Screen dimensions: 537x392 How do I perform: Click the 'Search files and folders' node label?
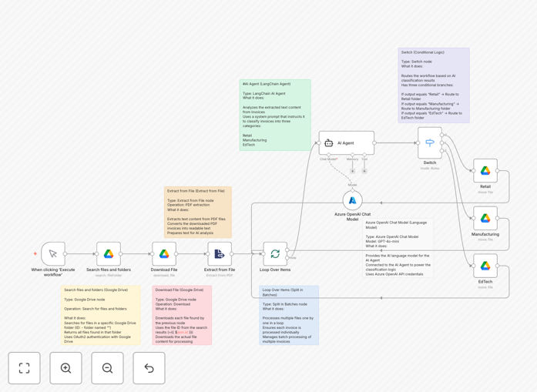109,270
